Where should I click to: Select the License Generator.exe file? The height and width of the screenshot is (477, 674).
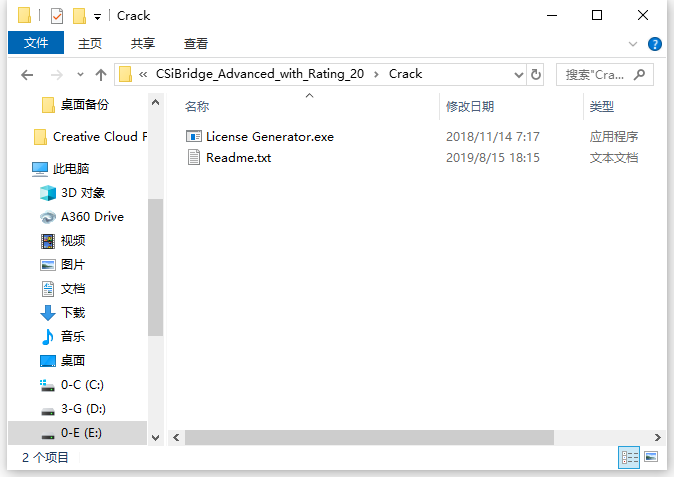[260, 137]
